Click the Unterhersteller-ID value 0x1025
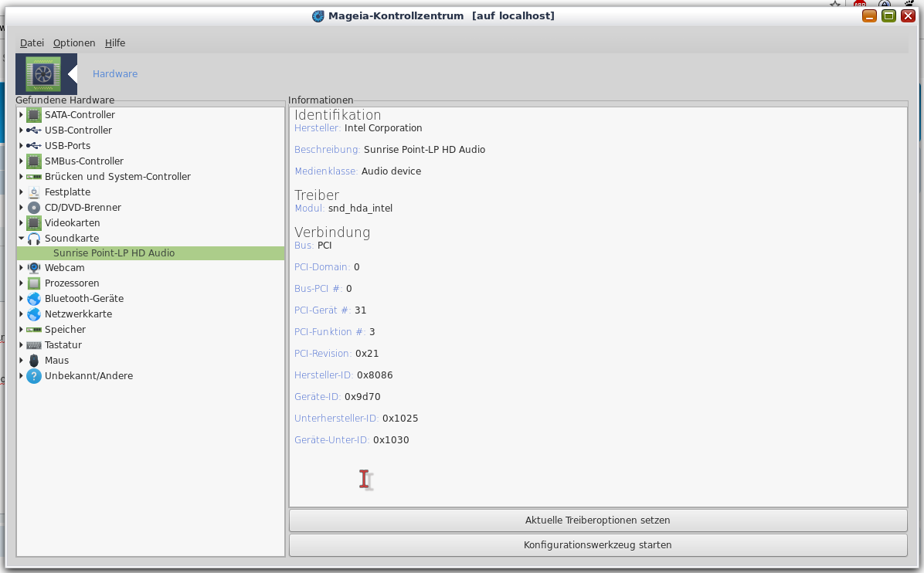Image resolution: width=924 pixels, height=573 pixels. click(x=400, y=419)
